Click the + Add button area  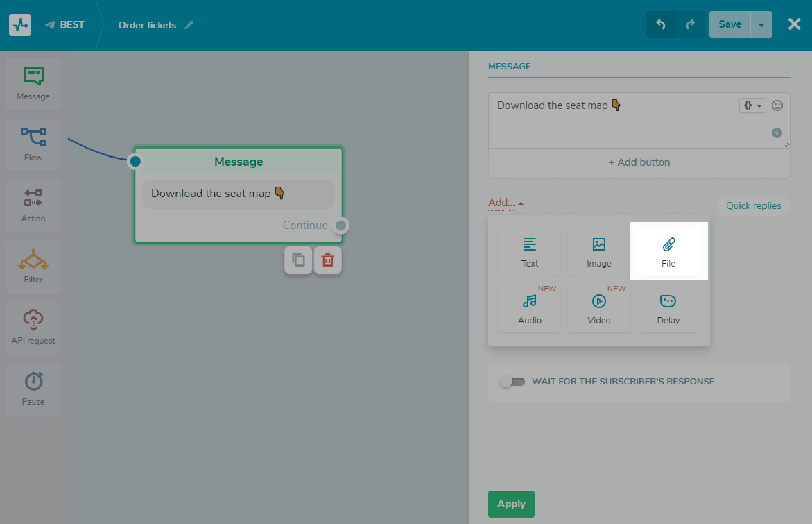click(639, 162)
